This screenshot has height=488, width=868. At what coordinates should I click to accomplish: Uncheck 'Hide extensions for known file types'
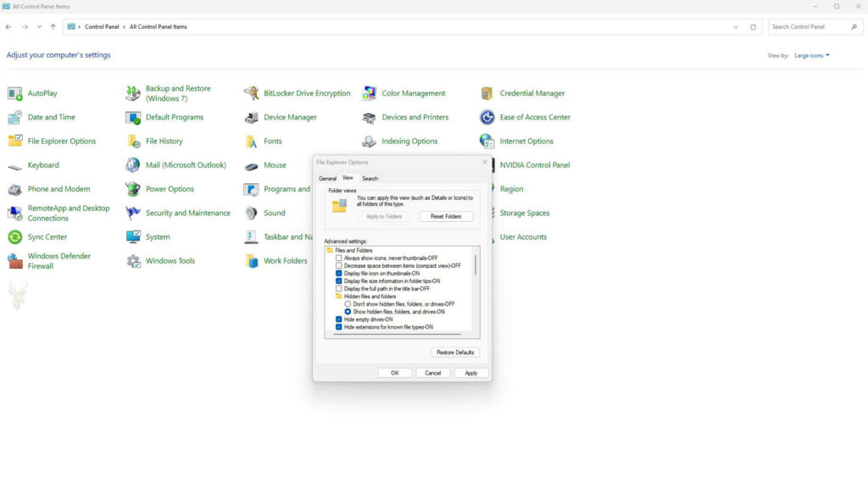click(x=339, y=327)
